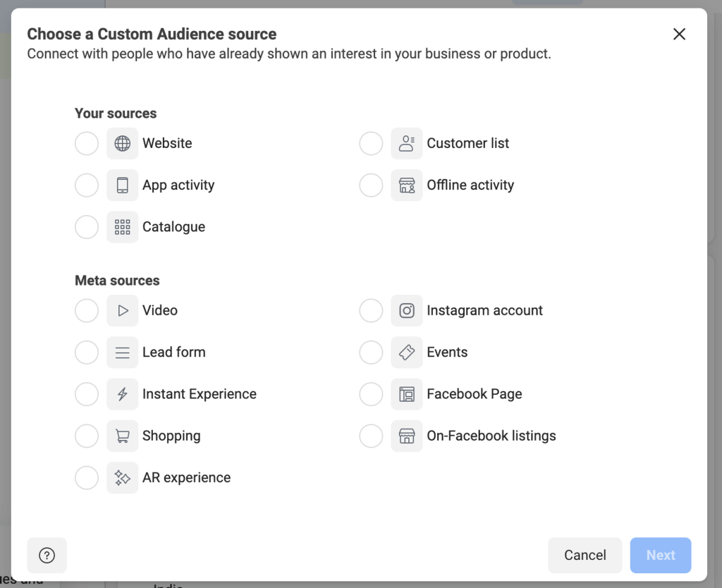Viewport: 722px width, 588px height.
Task: Click the 'On-Facebook listings' label text
Action: [x=491, y=436]
